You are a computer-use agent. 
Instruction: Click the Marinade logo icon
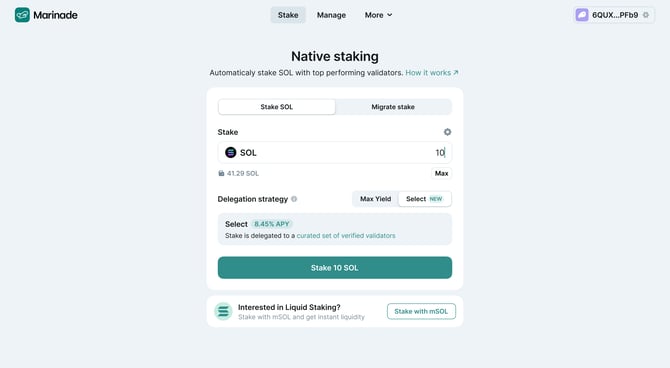click(x=22, y=15)
